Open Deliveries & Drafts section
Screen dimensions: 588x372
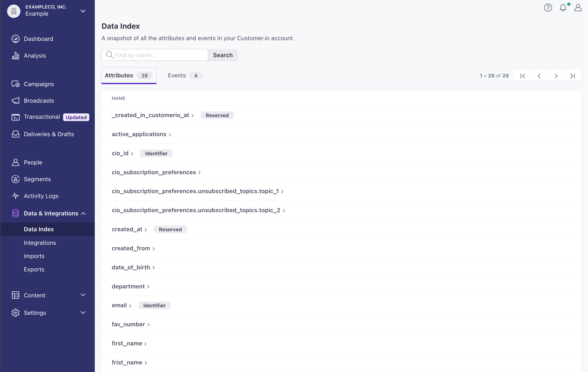point(49,134)
